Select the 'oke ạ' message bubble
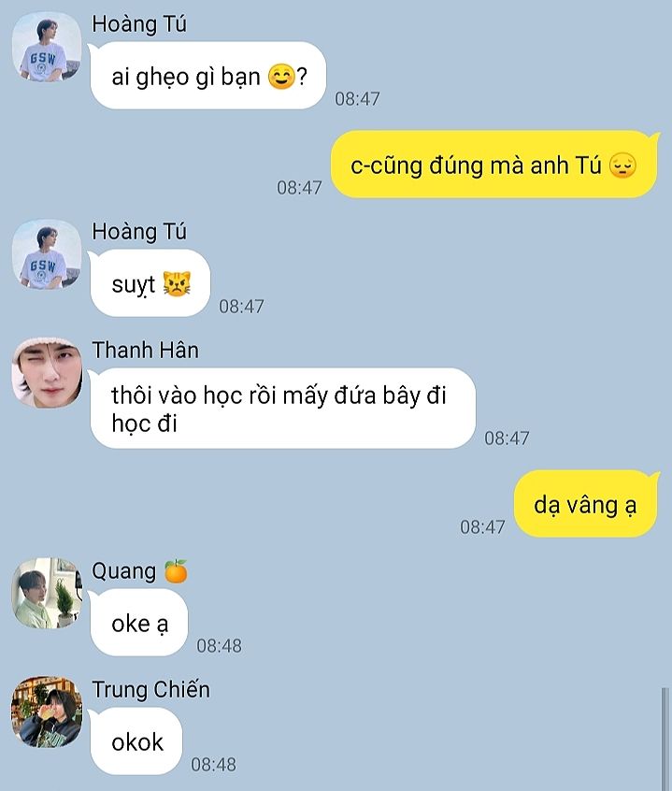Image resolution: width=672 pixels, height=791 pixels. click(x=139, y=623)
